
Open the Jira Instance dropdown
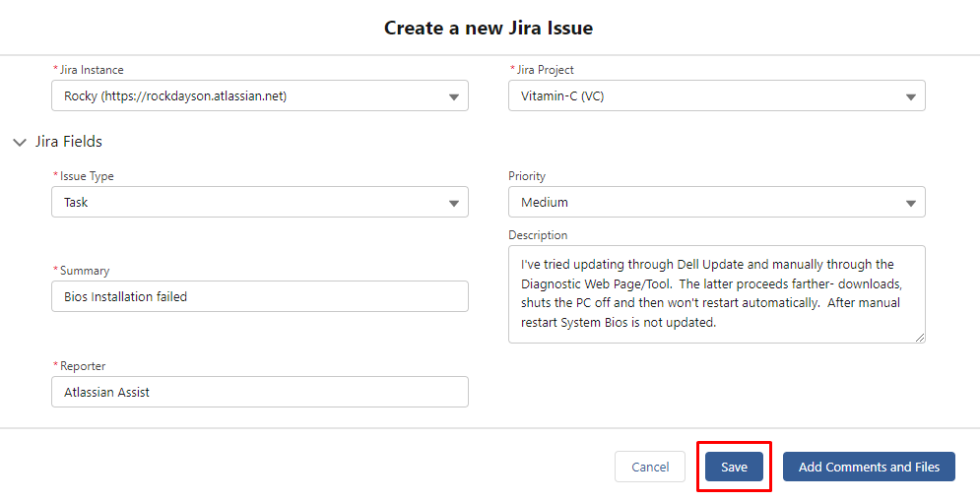pyautogui.click(x=260, y=95)
